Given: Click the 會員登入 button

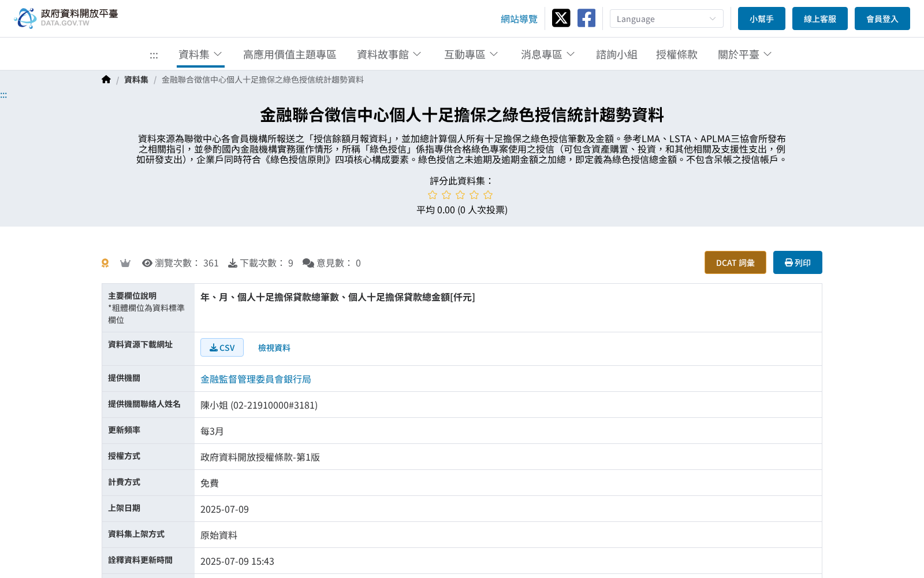Looking at the screenshot, I should click(882, 18).
